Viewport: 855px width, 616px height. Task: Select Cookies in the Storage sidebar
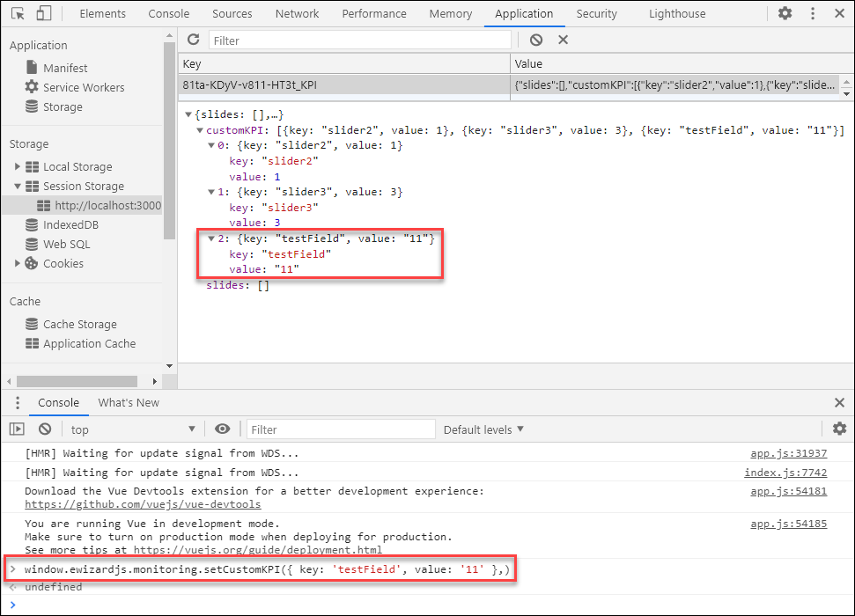65,263
